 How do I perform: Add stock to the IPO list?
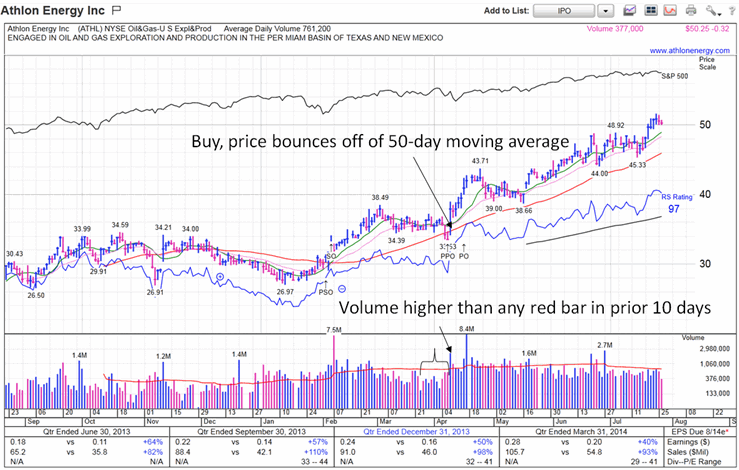point(564,11)
